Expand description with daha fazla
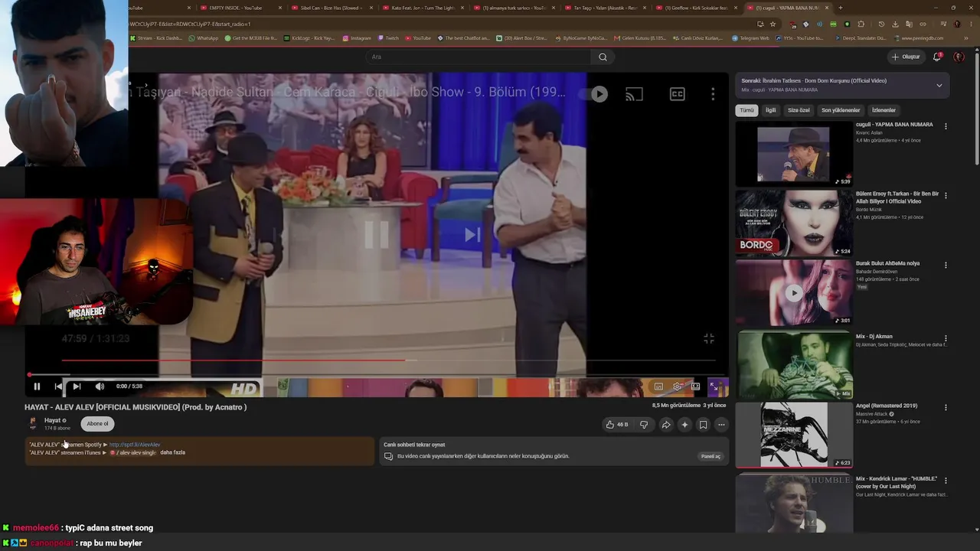 [x=173, y=452]
